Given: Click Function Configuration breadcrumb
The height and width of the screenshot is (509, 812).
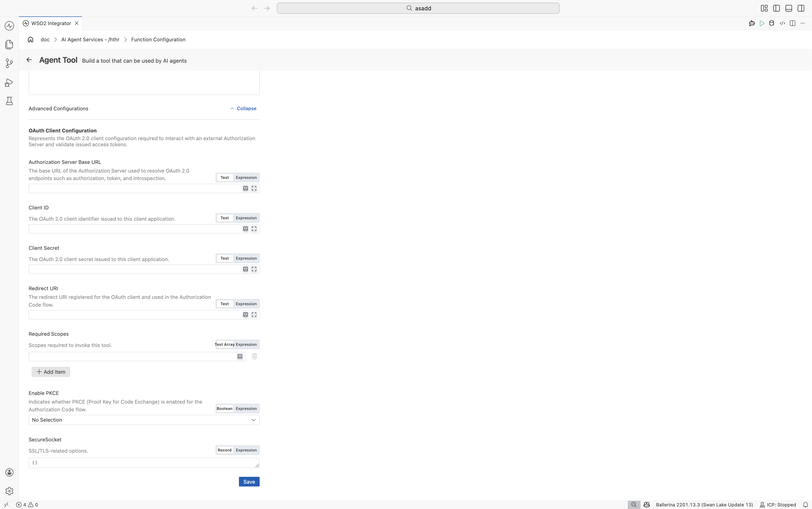Looking at the screenshot, I should pyautogui.click(x=158, y=39).
